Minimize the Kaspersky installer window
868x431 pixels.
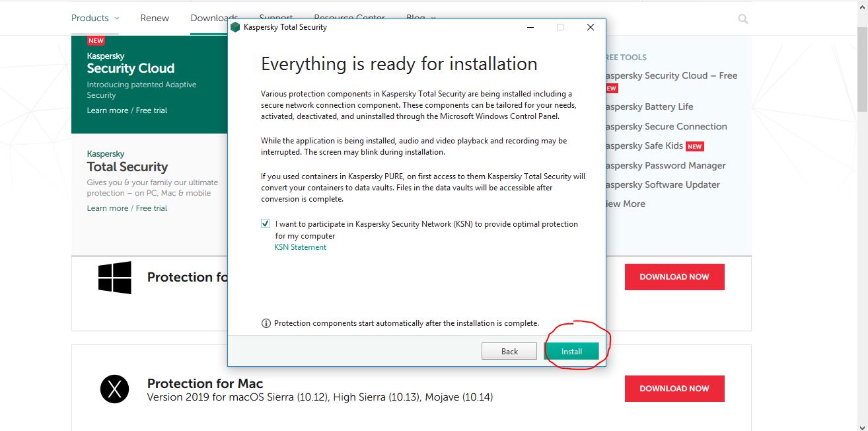click(530, 27)
